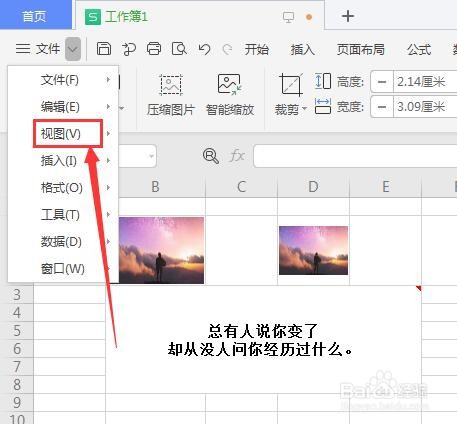The image size is (457, 424).
Task: Switch to 插入 ribbon tab
Action: point(302,49)
